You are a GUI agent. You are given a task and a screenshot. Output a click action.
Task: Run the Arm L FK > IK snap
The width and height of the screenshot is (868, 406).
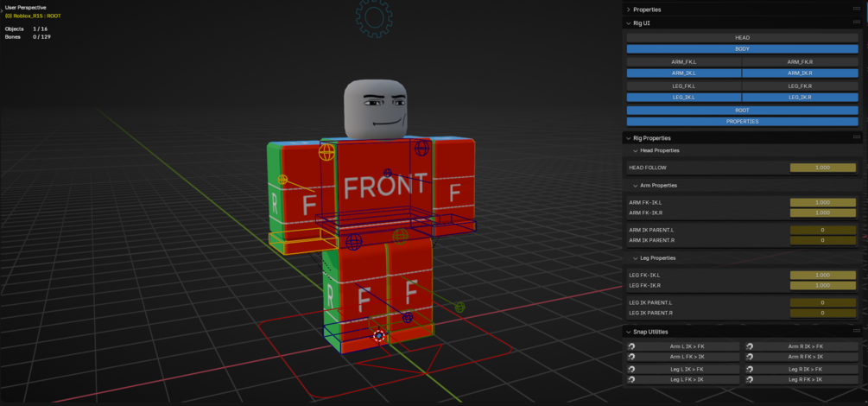click(683, 357)
